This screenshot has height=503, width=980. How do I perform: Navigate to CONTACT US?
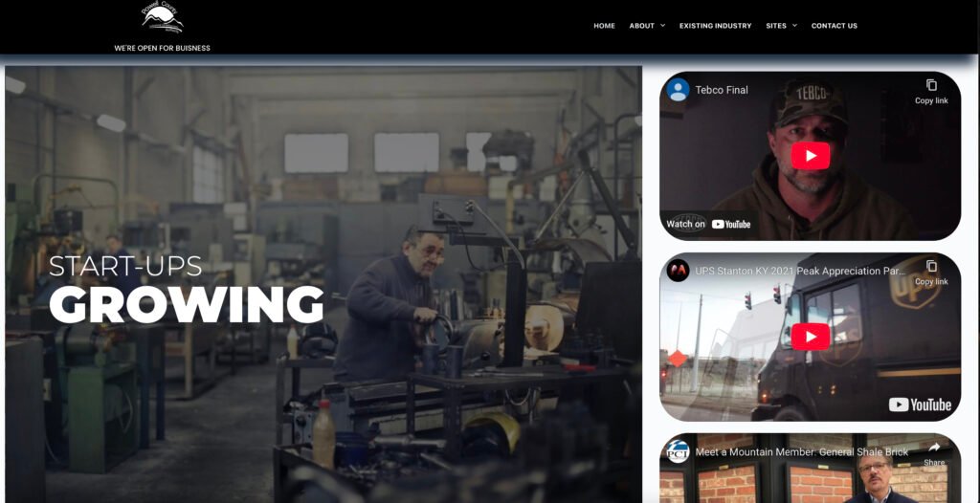pyautogui.click(x=834, y=26)
